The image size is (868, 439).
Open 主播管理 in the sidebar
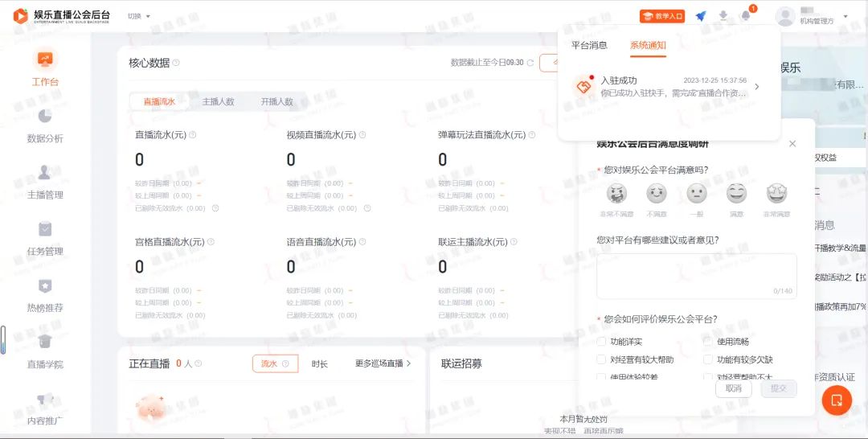point(45,183)
